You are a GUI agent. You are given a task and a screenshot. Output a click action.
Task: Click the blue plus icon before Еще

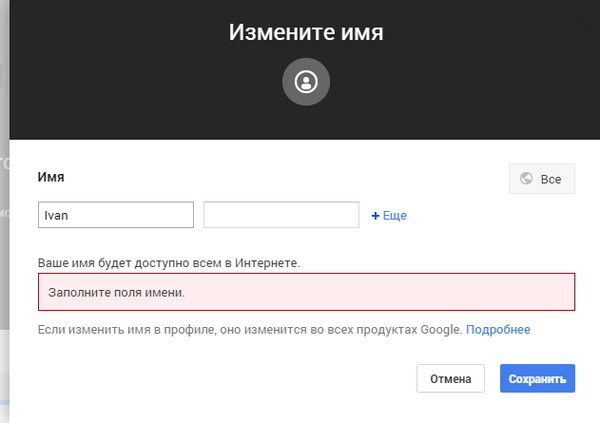coord(375,216)
